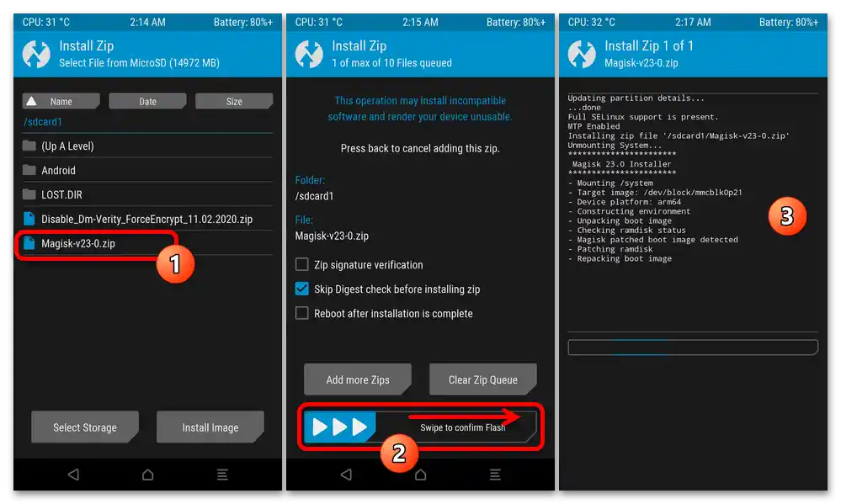Tap Add more Zips button
The height and width of the screenshot is (504, 841).
click(358, 379)
